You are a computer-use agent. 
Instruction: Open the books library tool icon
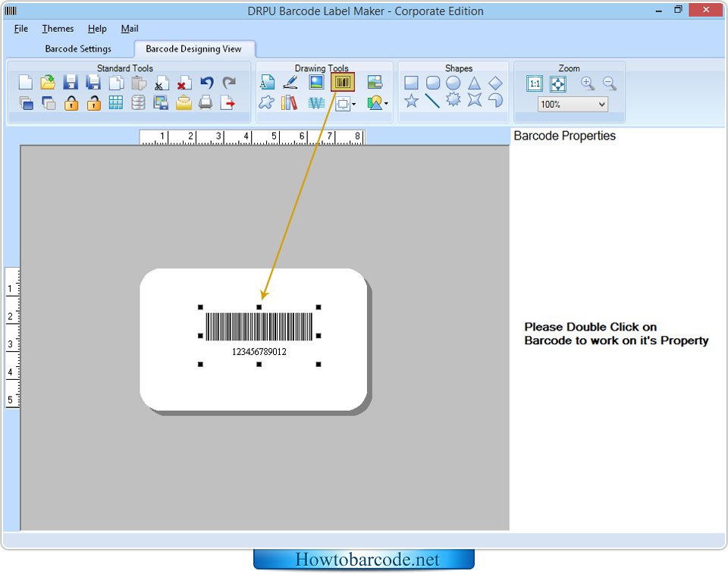coord(289,103)
